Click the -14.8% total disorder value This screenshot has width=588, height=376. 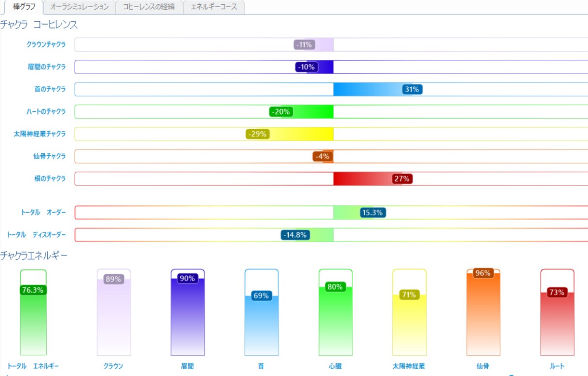tap(295, 235)
